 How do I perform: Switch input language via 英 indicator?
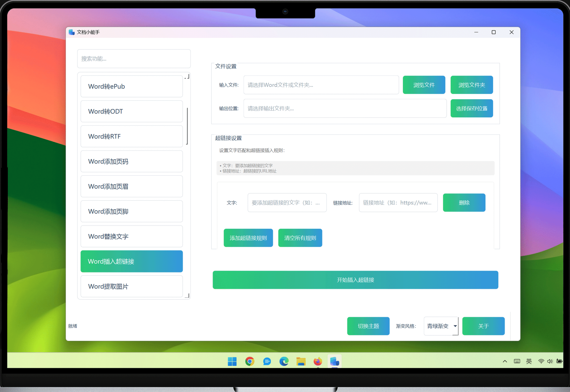(529, 361)
